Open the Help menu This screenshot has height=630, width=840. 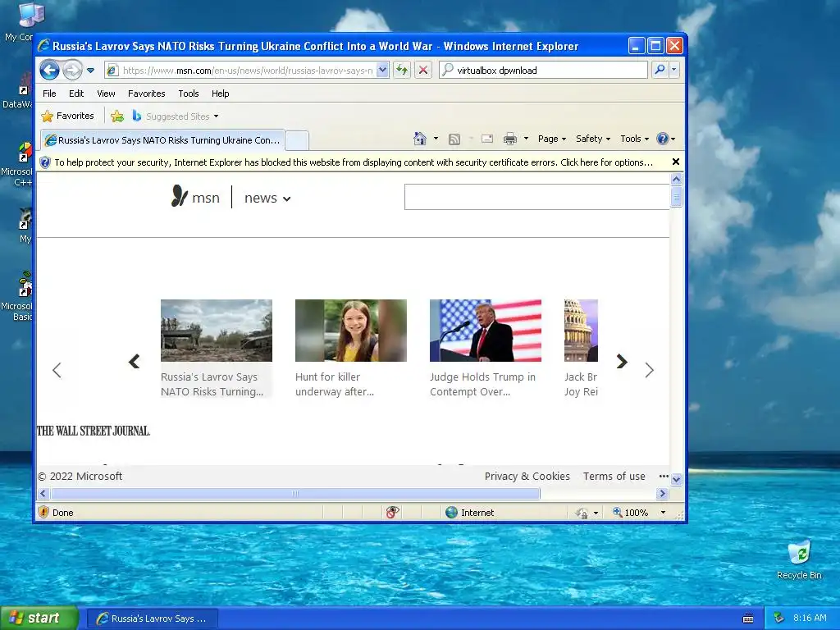point(220,94)
